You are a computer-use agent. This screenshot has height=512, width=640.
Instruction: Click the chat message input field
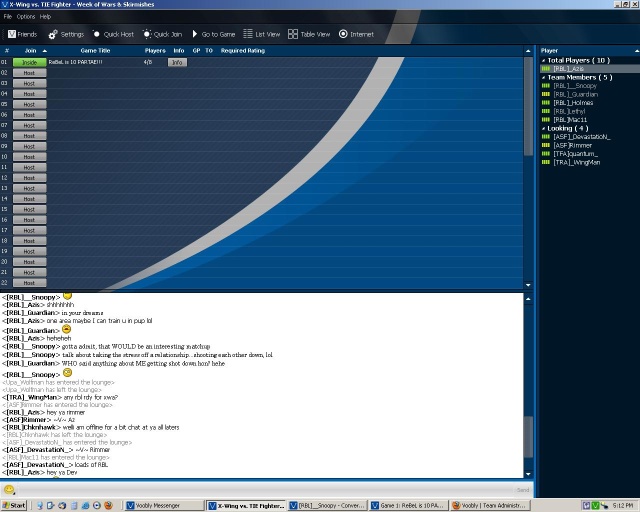[x=265, y=490]
